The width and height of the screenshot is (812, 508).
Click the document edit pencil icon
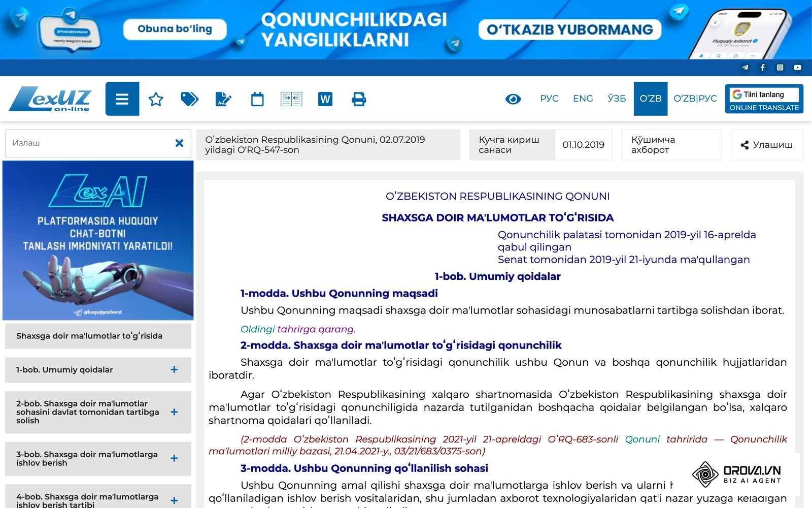pyautogui.click(x=223, y=99)
